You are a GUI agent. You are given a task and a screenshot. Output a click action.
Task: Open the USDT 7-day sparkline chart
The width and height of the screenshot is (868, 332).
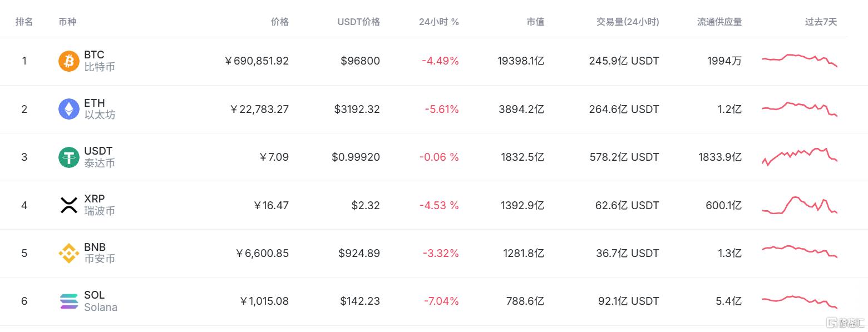(799, 157)
